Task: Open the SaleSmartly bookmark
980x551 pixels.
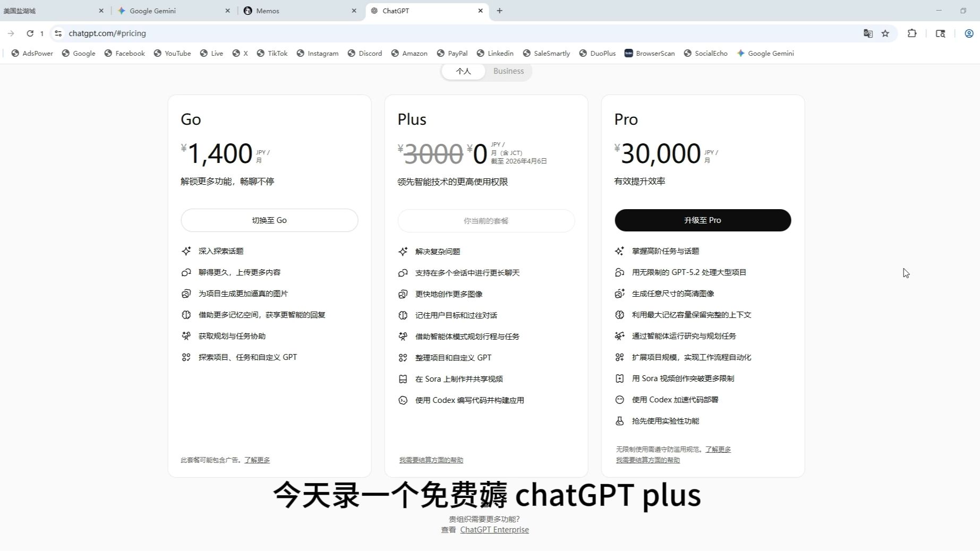Action: click(547, 54)
